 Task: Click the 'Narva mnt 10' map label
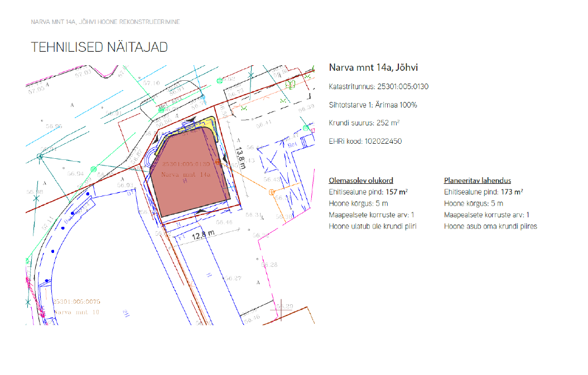(x=76, y=311)
